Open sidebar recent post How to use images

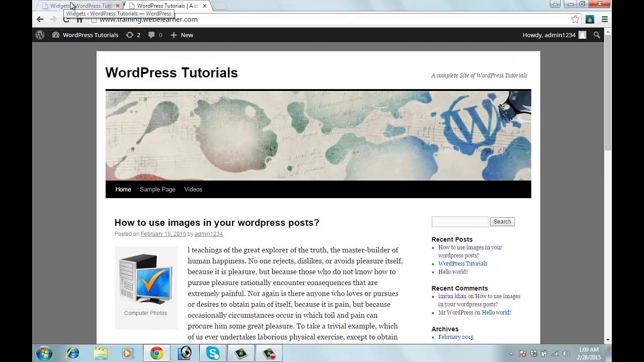point(470,251)
